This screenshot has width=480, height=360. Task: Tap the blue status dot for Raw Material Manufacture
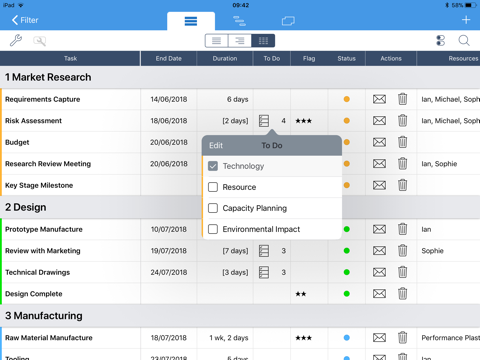(347, 338)
